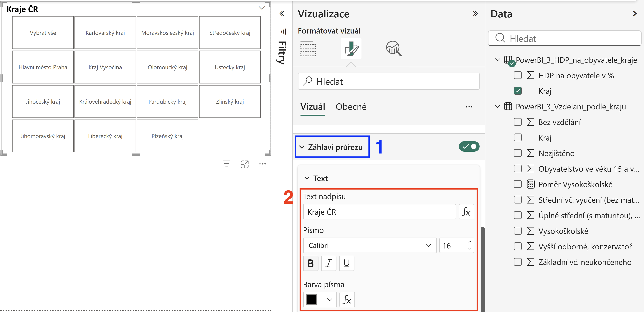Switch to the Obecné tab
The image size is (644, 312).
click(x=351, y=107)
